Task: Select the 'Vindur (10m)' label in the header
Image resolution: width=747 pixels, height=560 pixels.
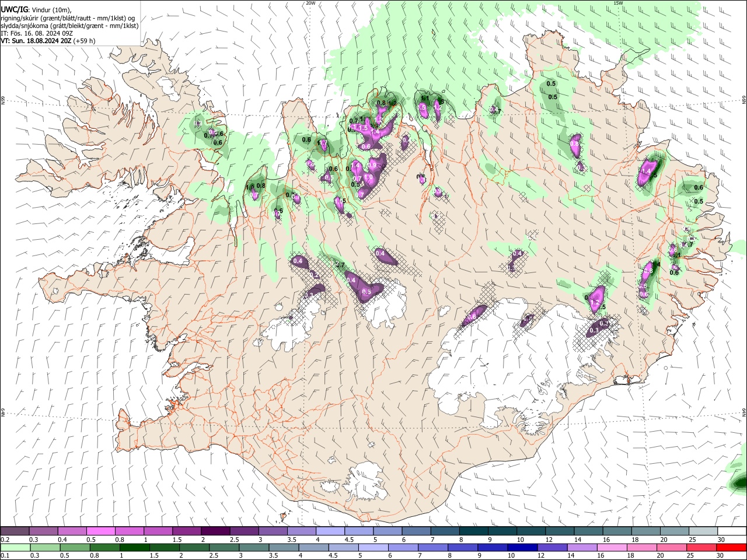Action: [x=51, y=10]
